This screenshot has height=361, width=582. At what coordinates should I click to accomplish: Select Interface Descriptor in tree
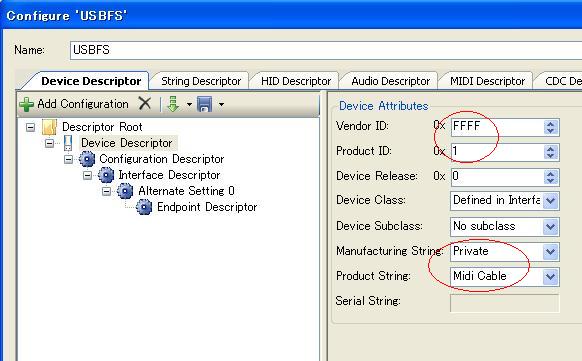[x=169, y=175]
